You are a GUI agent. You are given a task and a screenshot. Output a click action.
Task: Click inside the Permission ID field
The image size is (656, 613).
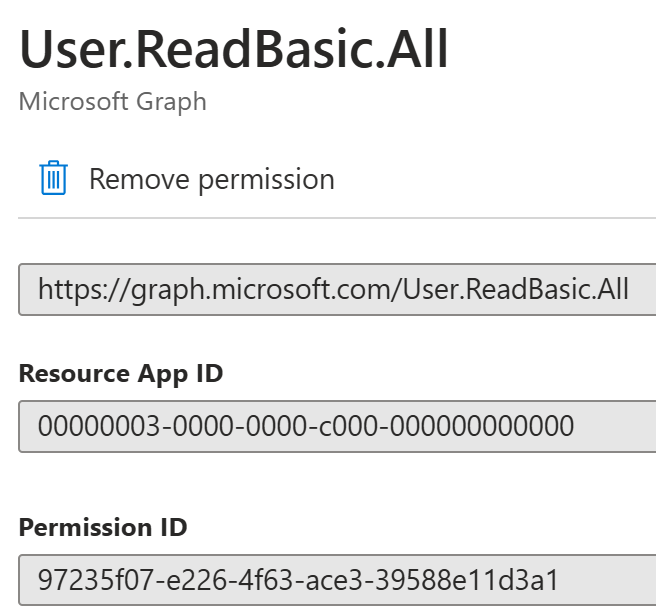tap(337, 580)
